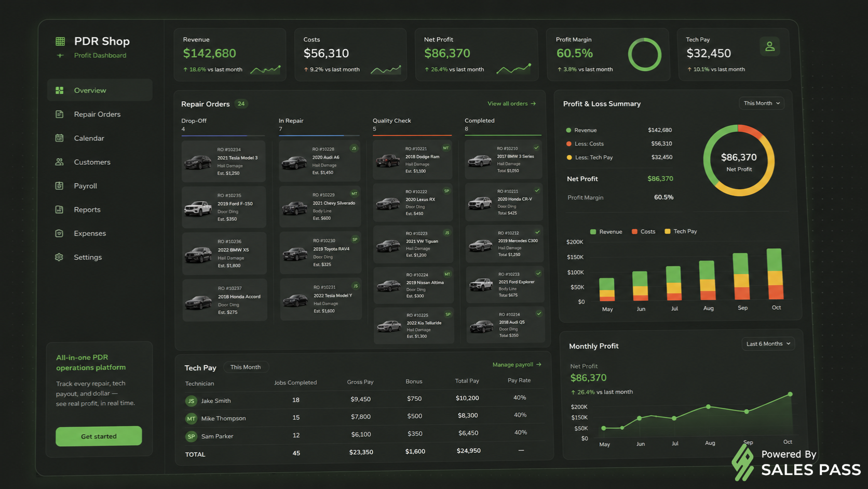The image size is (868, 489).
Task: Open RO #10225 Kia Telluride card
Action: coord(414,325)
